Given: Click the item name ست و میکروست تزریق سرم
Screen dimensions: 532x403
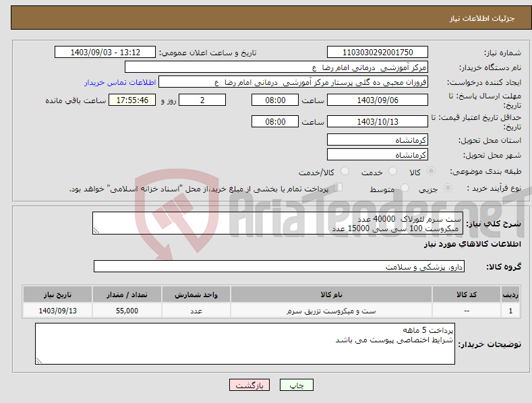Looking at the screenshot, I should [331, 311].
